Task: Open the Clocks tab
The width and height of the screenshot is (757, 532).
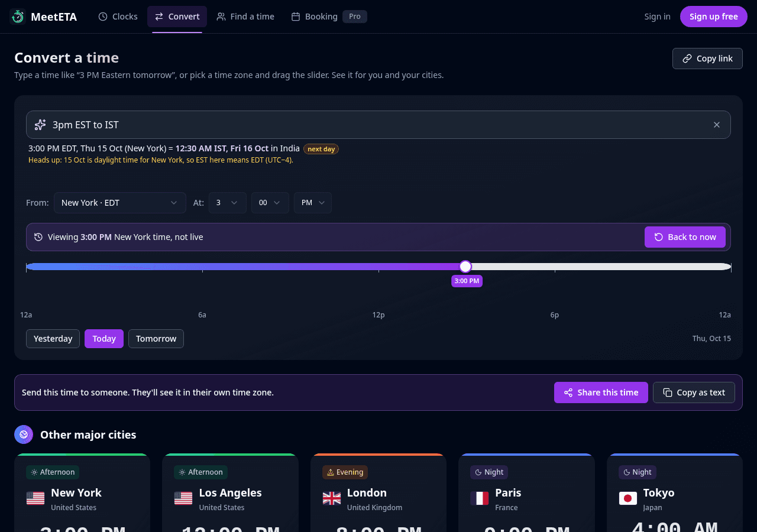Action: coord(118,17)
